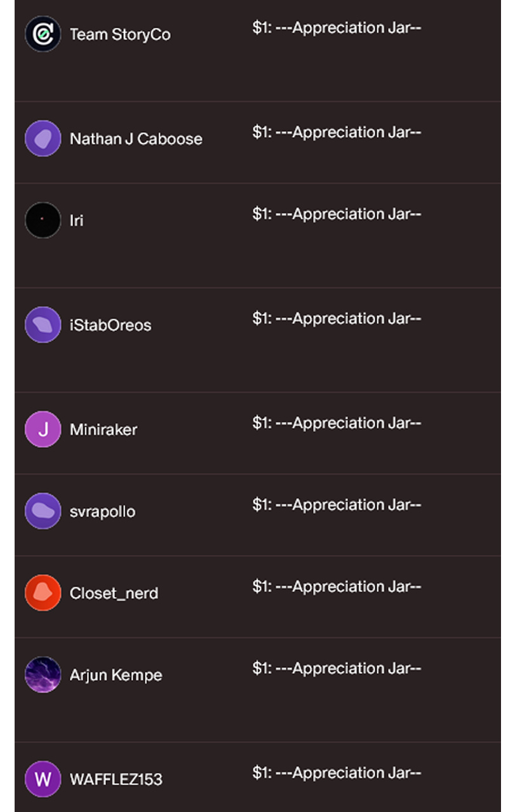The image size is (508, 812).
Task: Click Nathan J Caboose's purple avatar
Action: coord(43,138)
